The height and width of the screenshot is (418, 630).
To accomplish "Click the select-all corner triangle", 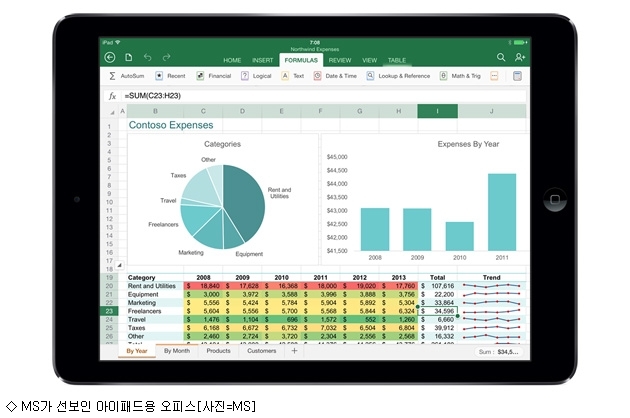I will point(112,113).
